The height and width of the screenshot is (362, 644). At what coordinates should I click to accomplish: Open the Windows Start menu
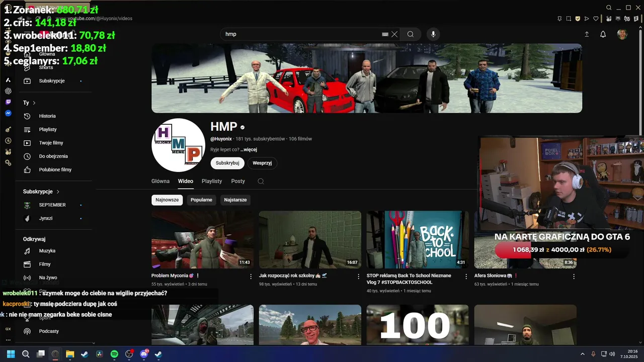pos(11,354)
